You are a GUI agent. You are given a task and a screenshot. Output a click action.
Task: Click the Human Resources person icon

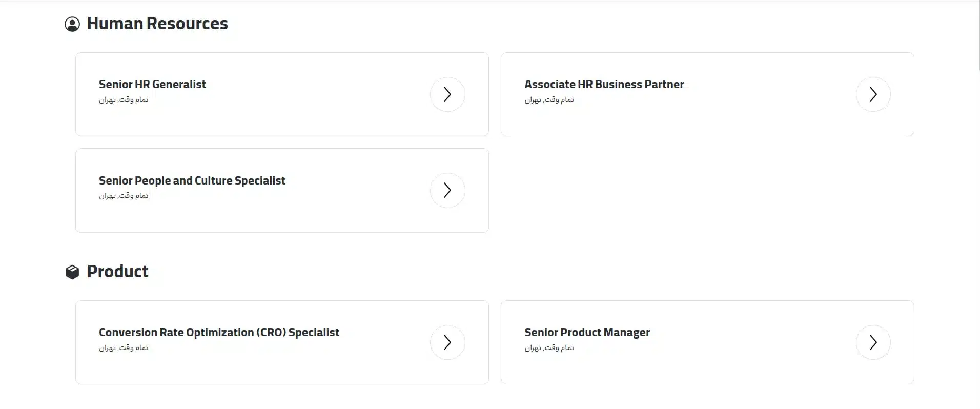click(72, 24)
